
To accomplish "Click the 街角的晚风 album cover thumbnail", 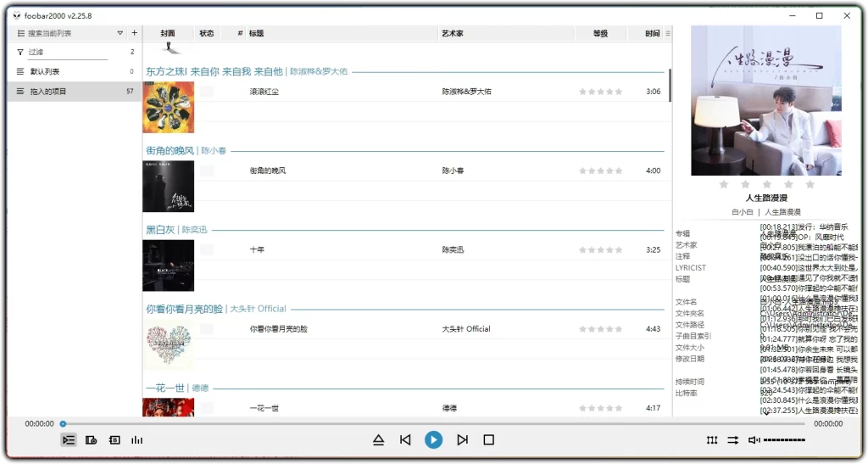I will coord(169,187).
